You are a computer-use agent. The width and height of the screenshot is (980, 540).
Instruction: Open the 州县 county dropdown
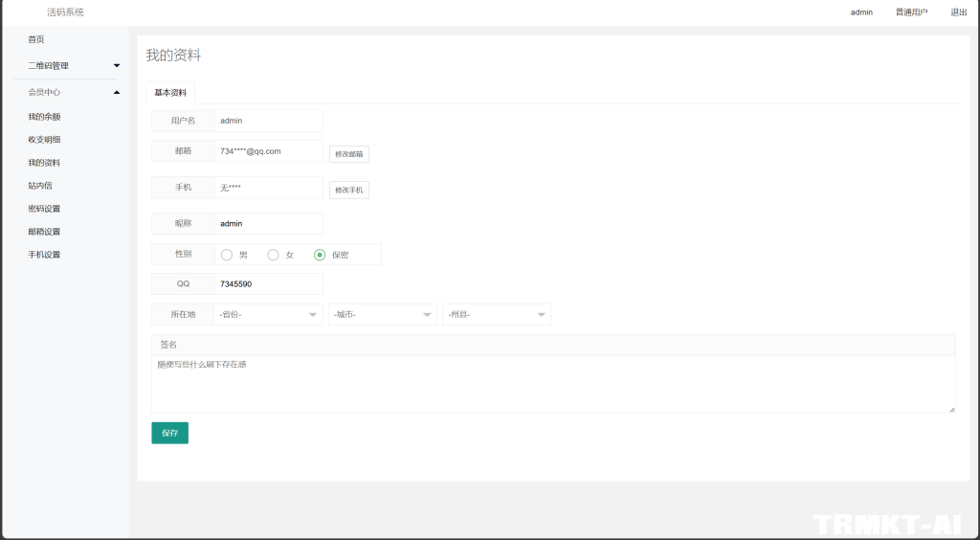(x=496, y=315)
